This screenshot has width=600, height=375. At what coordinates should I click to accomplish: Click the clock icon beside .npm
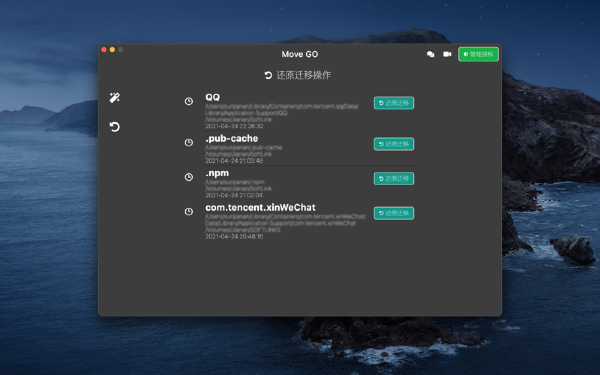pyautogui.click(x=189, y=177)
